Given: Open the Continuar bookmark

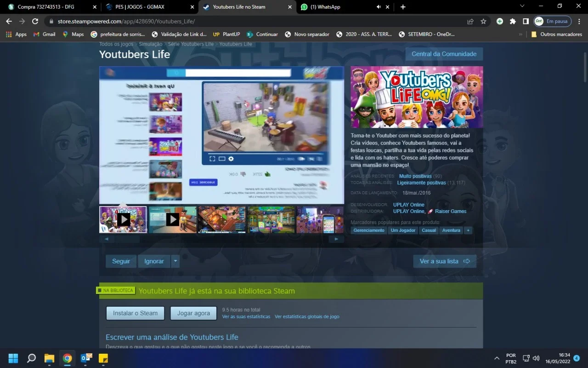Looking at the screenshot, I should point(262,34).
